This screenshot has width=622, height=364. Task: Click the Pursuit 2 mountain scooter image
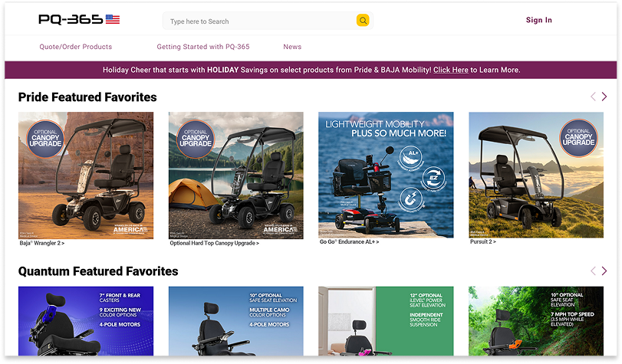coord(536,175)
